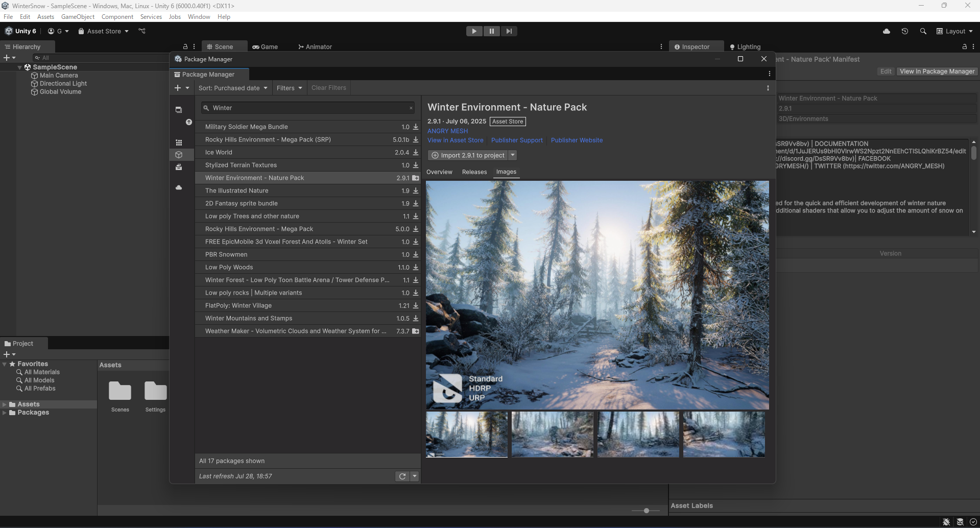Click the Step frame button
The height and width of the screenshot is (528, 980).
click(509, 31)
